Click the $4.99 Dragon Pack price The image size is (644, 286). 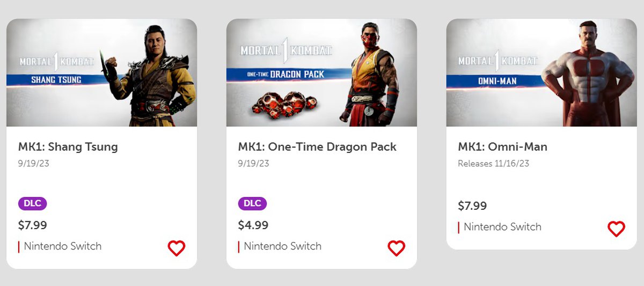click(253, 225)
